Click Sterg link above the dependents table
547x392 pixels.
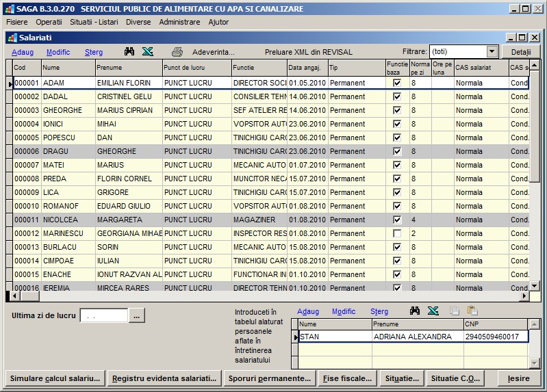(x=379, y=311)
